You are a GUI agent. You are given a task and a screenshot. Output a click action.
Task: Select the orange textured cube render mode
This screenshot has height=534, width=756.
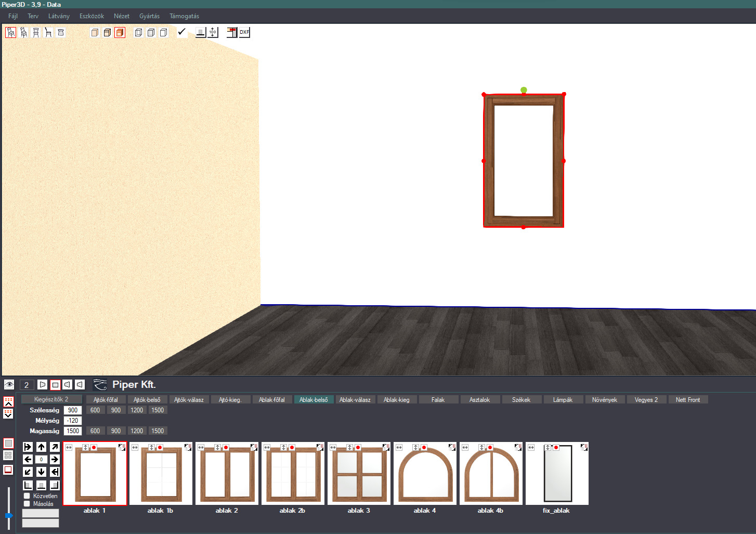120,32
